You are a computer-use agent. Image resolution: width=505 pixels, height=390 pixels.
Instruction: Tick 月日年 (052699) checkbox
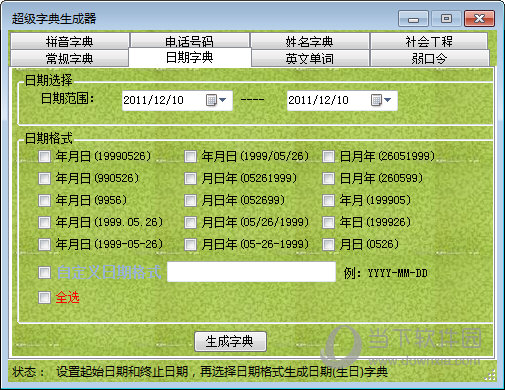[x=190, y=200]
